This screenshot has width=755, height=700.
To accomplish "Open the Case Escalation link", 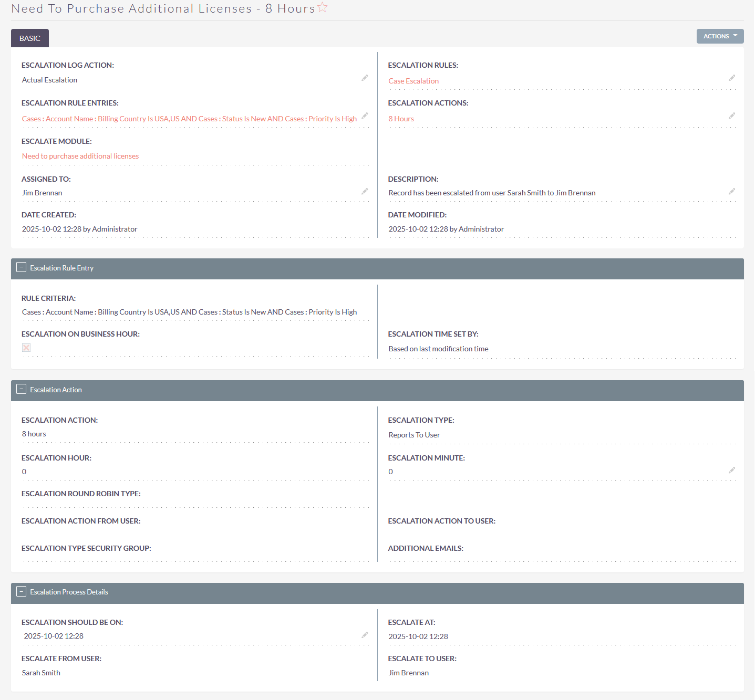I will 413,80.
